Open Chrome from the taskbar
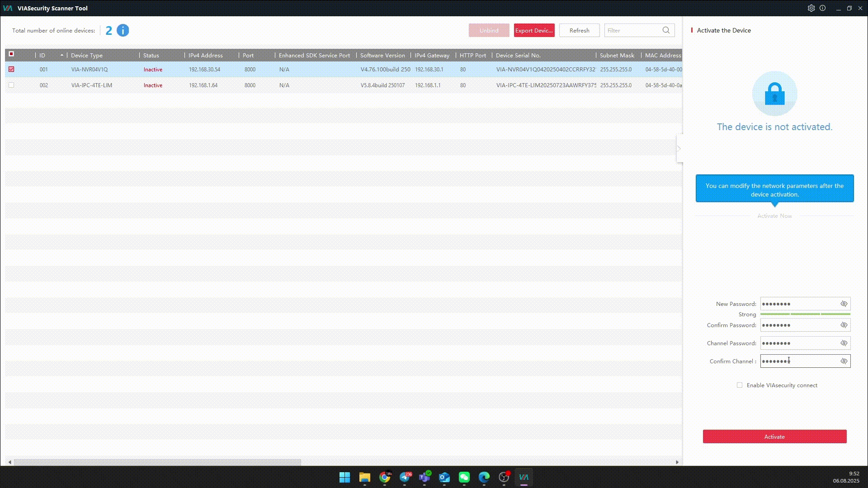868x488 pixels. (385, 477)
